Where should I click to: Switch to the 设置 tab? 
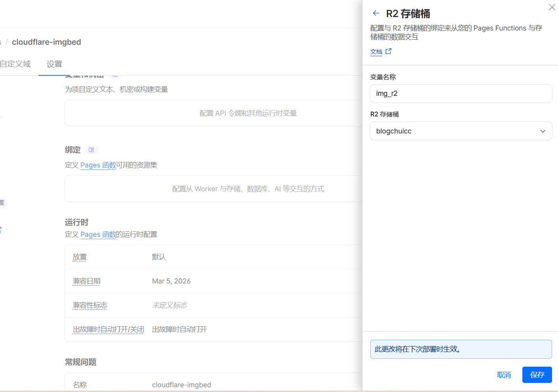coord(54,64)
